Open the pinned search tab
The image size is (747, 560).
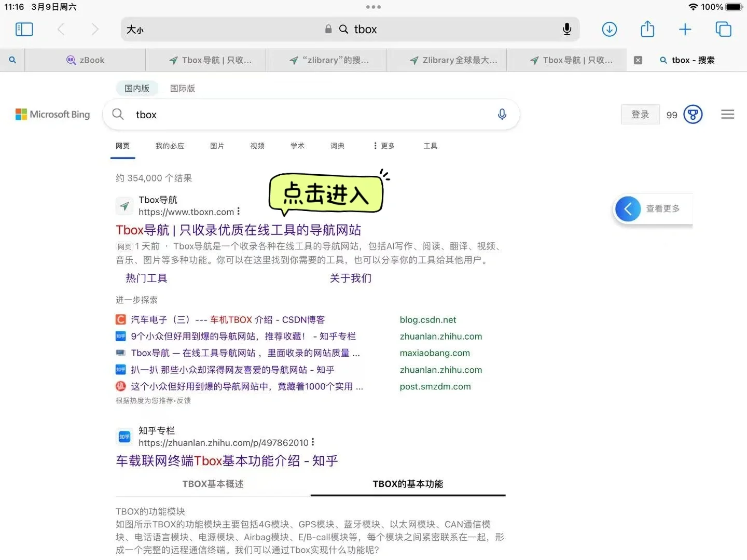(12, 60)
